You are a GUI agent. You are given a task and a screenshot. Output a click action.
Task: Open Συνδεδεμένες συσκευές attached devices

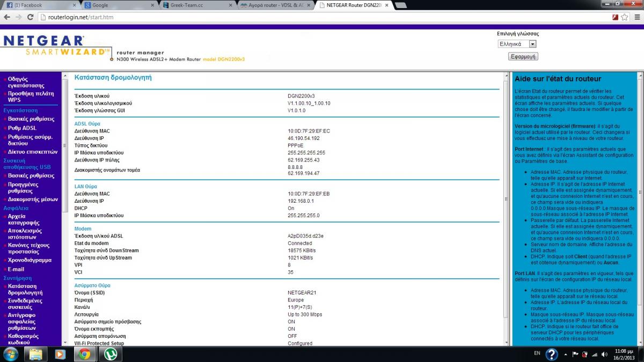[x=26, y=304]
